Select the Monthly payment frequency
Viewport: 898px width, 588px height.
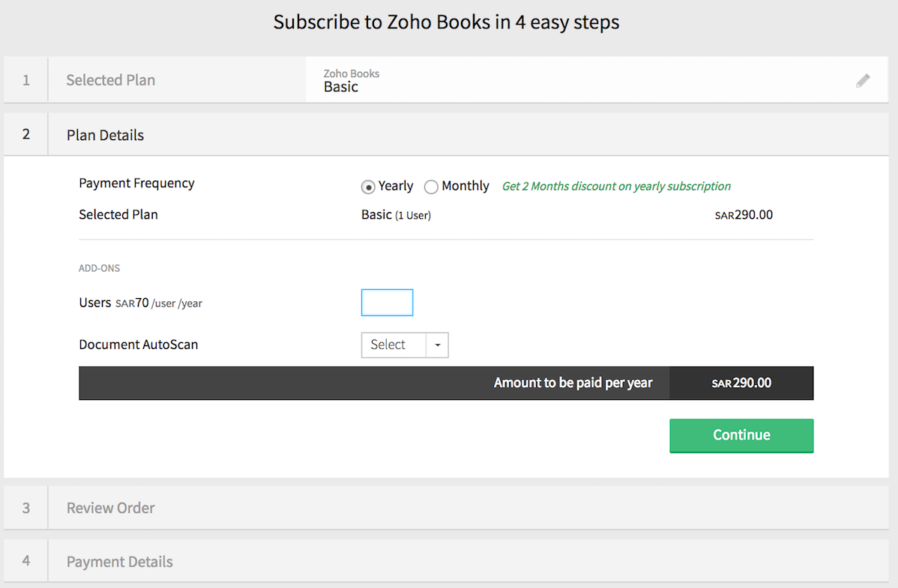click(431, 187)
